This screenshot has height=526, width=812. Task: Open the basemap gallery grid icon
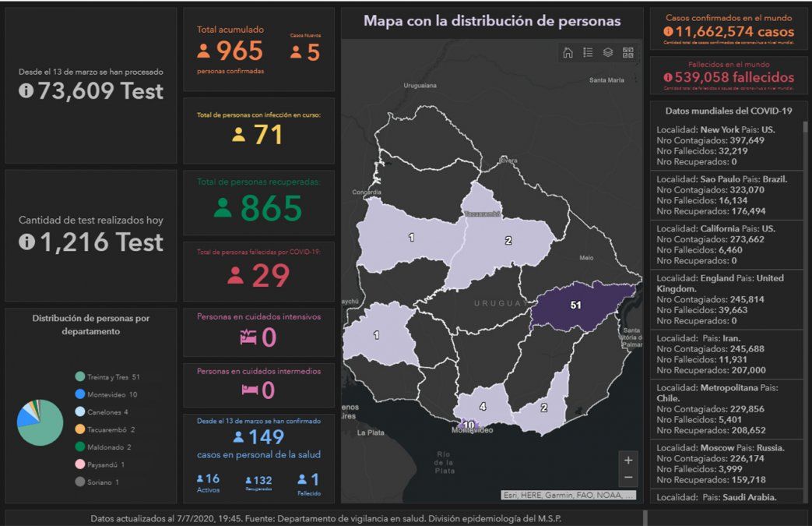coord(628,53)
